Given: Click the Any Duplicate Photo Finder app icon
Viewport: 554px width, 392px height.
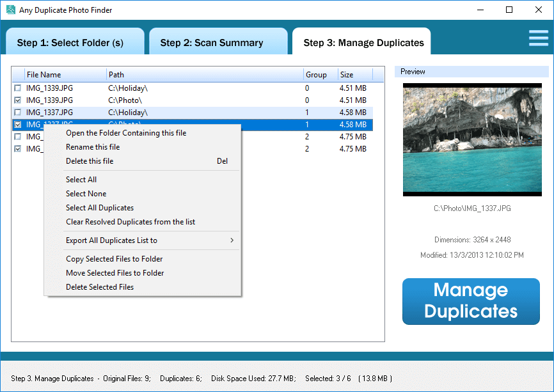Looking at the screenshot, I should (11, 10).
